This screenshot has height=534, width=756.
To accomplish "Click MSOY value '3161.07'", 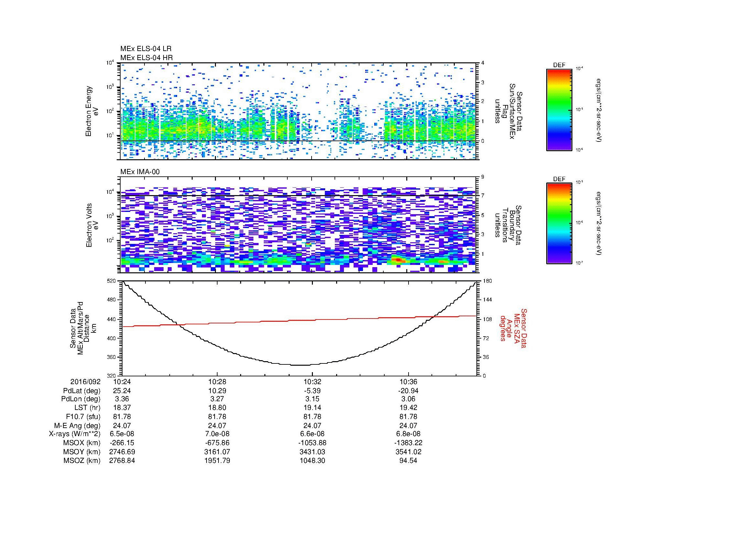I will point(217,452).
